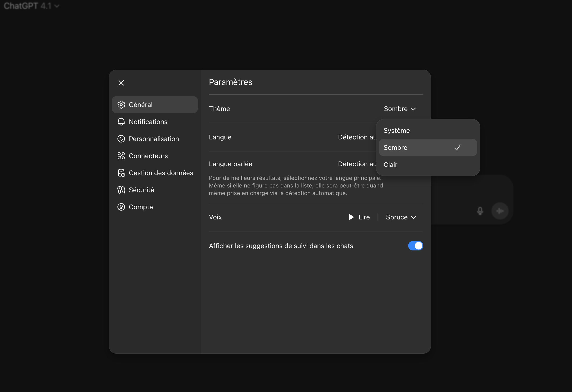The image size is (572, 392).
Task: Click the Paramètres title
Action: coord(230,82)
